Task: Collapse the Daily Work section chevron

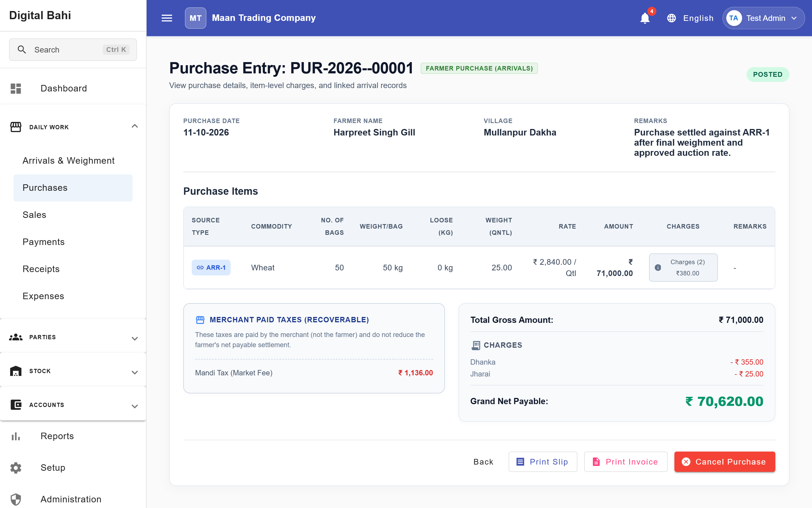Action: (x=134, y=126)
